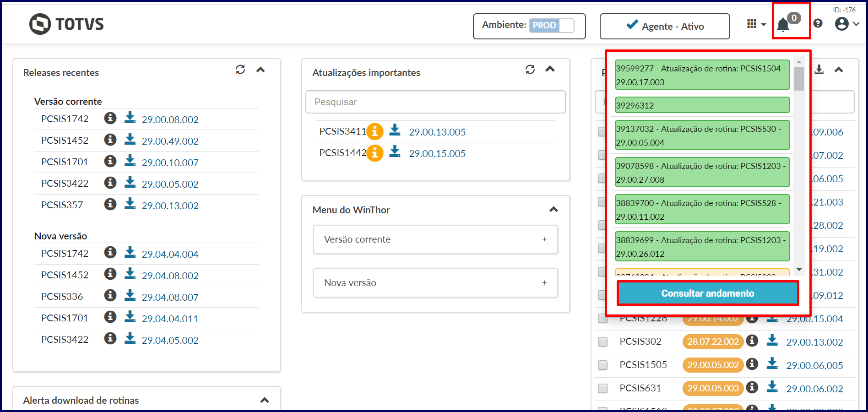
Task: Download PCSIS3422 version 29.04.05.002
Action: coord(130,339)
